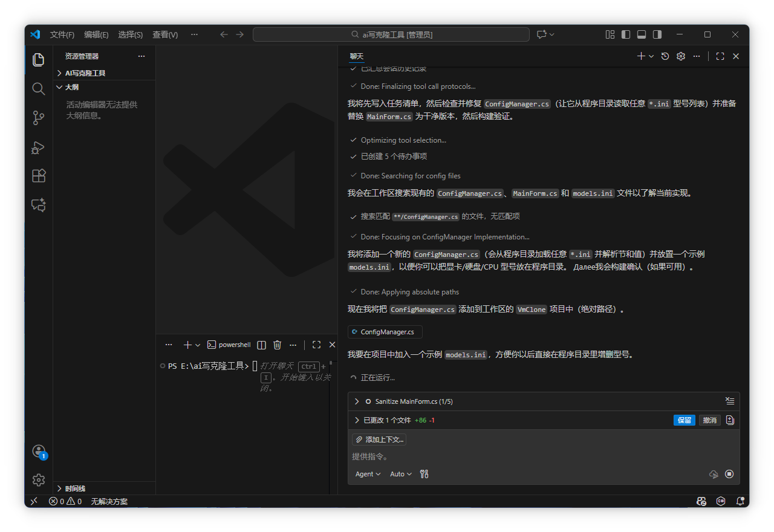The image size is (774, 532).
Task: Expand the Sanitize MainForm.cs todo list
Action: 357,401
